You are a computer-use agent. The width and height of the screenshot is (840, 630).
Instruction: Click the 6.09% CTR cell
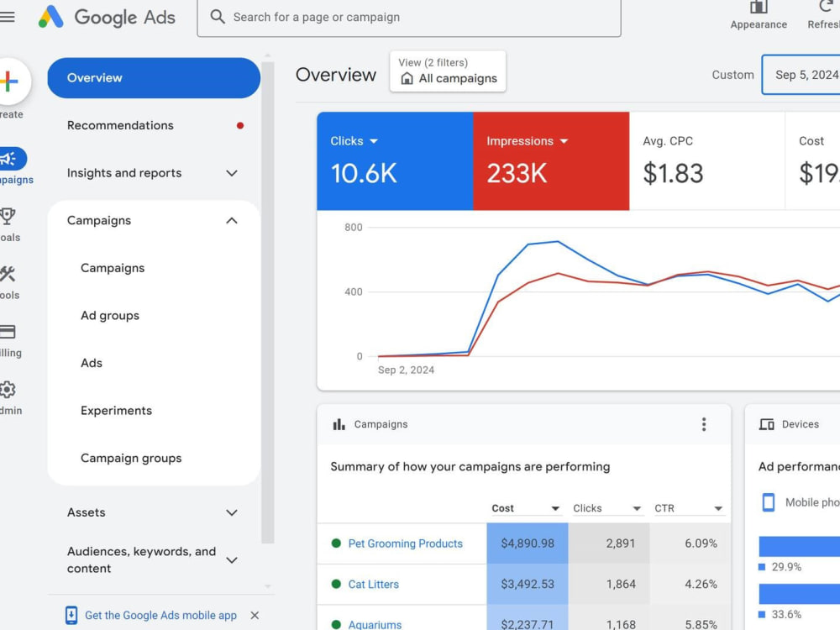(x=690, y=543)
